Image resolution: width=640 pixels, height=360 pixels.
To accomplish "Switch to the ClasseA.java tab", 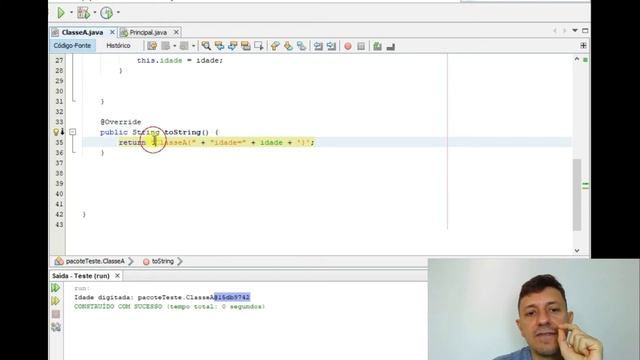I will click(x=82, y=32).
